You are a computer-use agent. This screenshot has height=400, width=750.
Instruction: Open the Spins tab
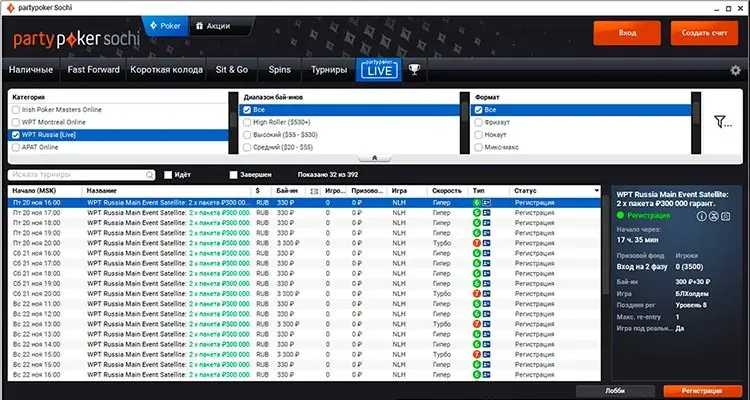[279, 70]
